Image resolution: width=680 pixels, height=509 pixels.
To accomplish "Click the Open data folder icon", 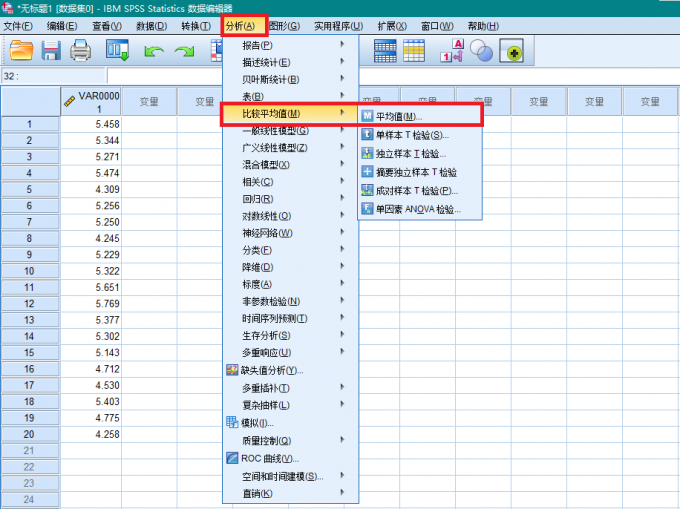I will tap(21, 50).
